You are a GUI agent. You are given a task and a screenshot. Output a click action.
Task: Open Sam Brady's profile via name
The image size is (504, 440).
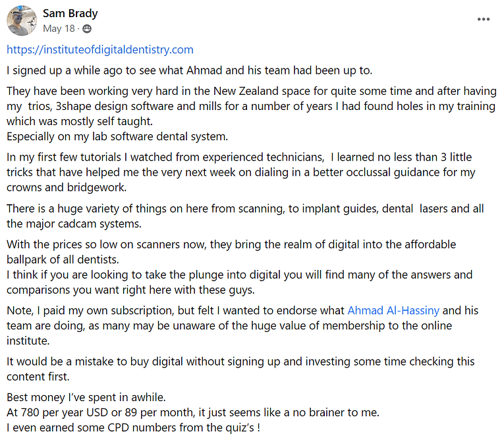[70, 13]
